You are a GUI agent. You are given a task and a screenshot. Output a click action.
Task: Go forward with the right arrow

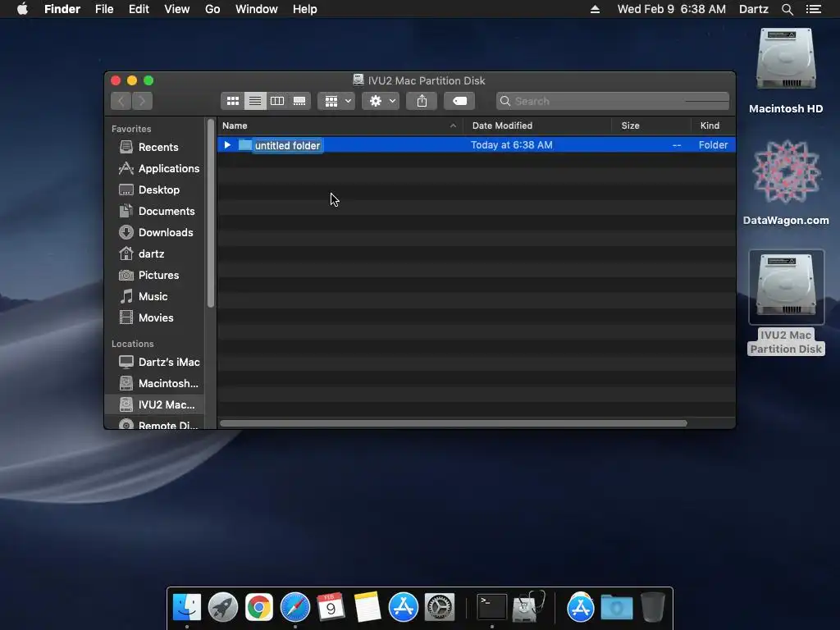coord(142,101)
